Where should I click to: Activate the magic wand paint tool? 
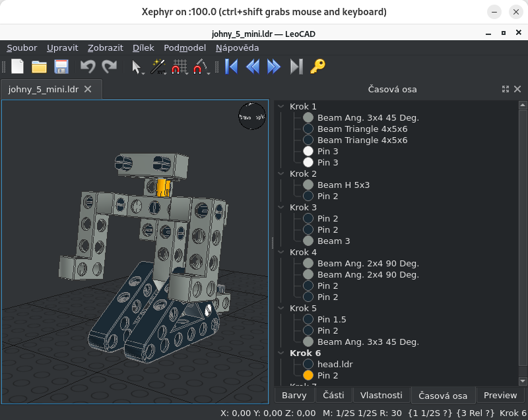coord(157,66)
